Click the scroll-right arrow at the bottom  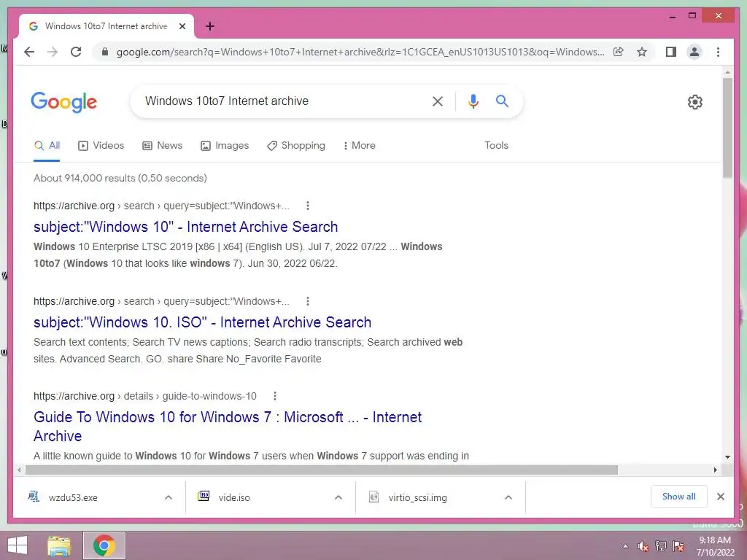click(716, 470)
